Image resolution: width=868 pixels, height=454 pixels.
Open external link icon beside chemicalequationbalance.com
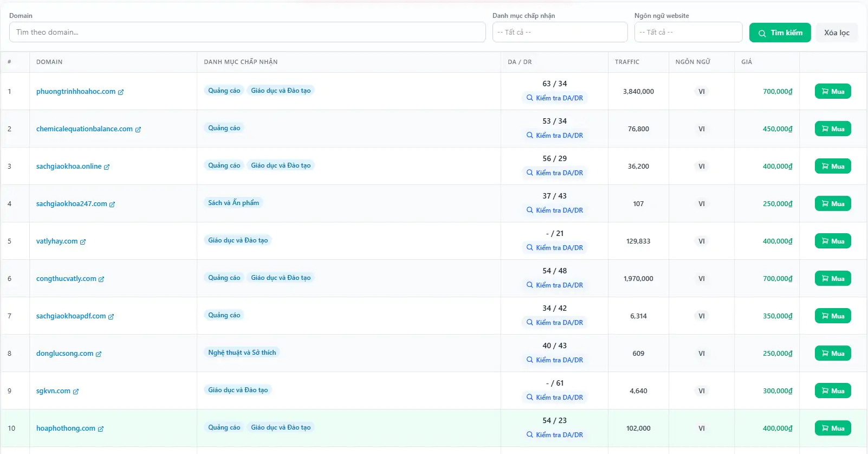(x=138, y=130)
